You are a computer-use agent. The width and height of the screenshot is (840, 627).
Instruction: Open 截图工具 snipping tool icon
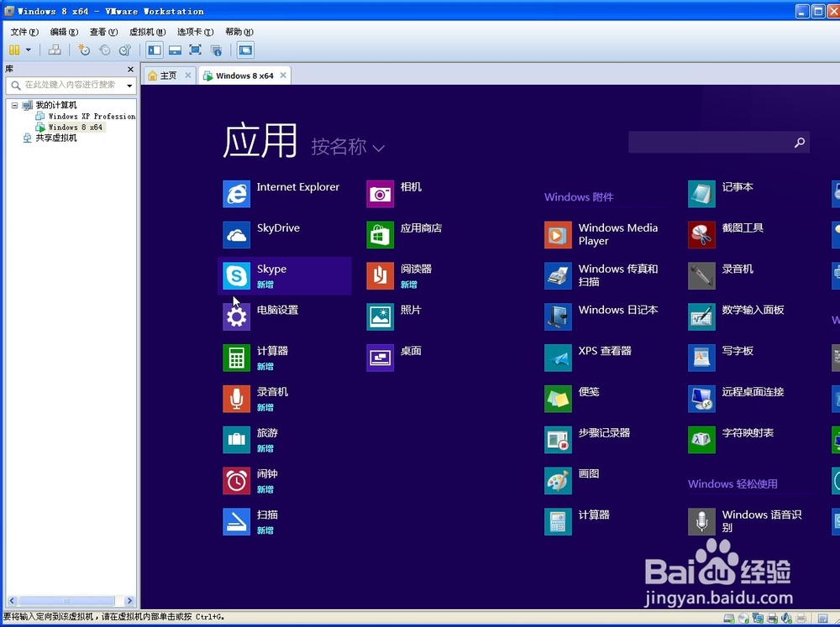[x=701, y=234]
